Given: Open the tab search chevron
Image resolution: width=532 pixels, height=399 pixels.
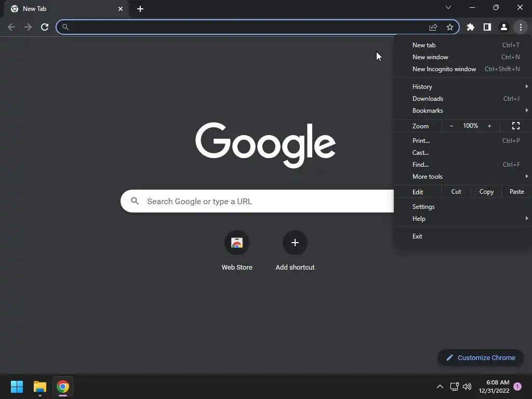Looking at the screenshot, I should [x=448, y=7].
